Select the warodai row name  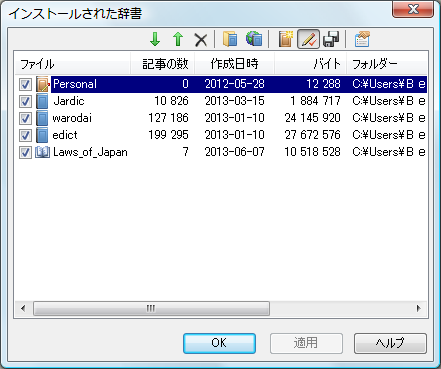point(72,118)
